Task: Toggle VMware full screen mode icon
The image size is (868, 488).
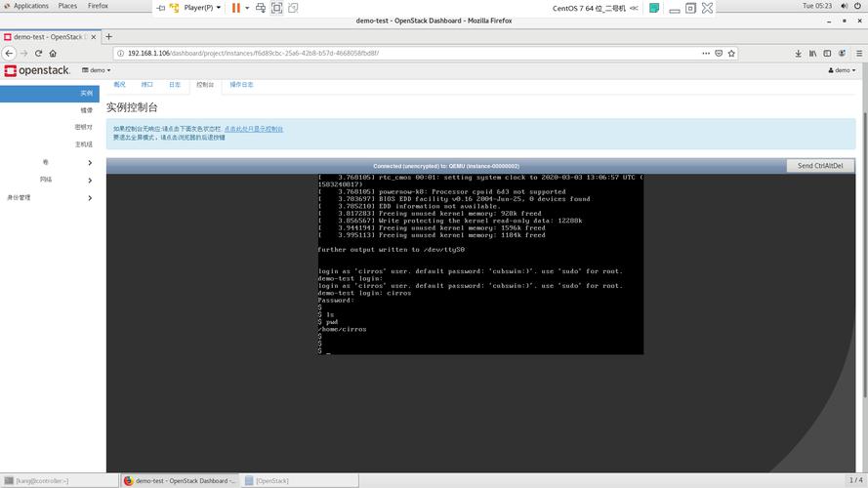Action: (276, 8)
